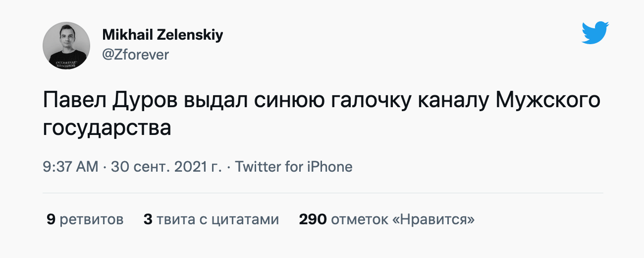Open the отметок «Нравится» likes label
This screenshot has height=258, width=644.
coord(403,219)
